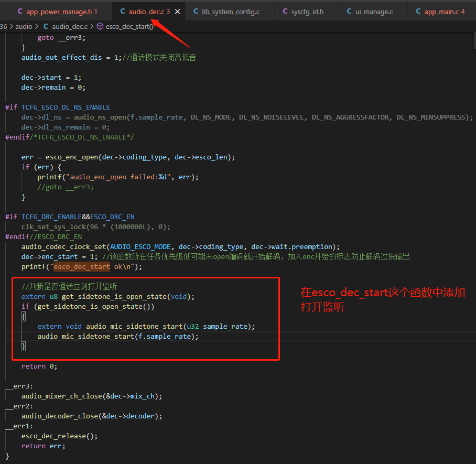Click the "return 0;" statement
The height and width of the screenshot is (464, 476).
point(39,366)
